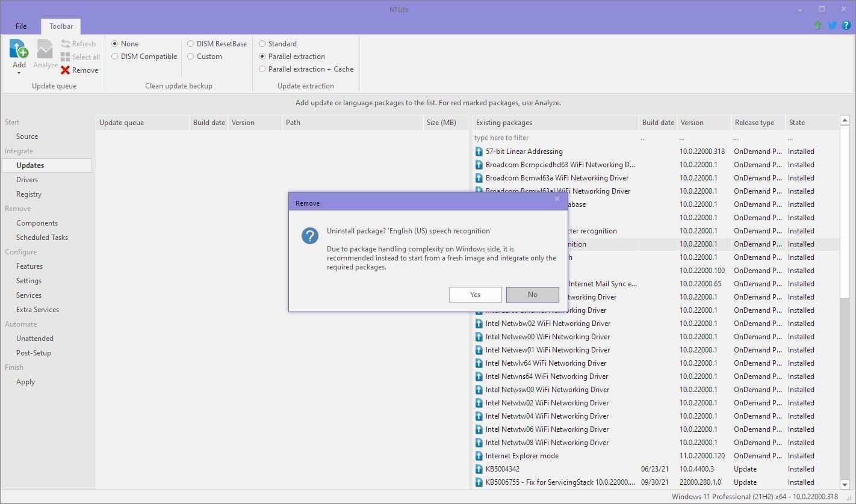
Task: Open Components in the sidebar
Action: click(x=37, y=223)
